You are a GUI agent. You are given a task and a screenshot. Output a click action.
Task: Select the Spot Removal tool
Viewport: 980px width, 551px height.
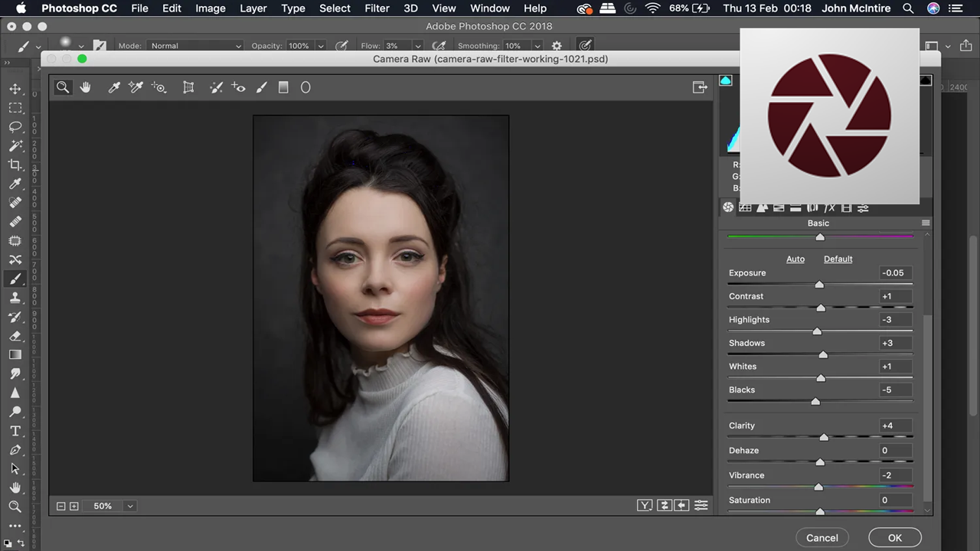tap(216, 87)
